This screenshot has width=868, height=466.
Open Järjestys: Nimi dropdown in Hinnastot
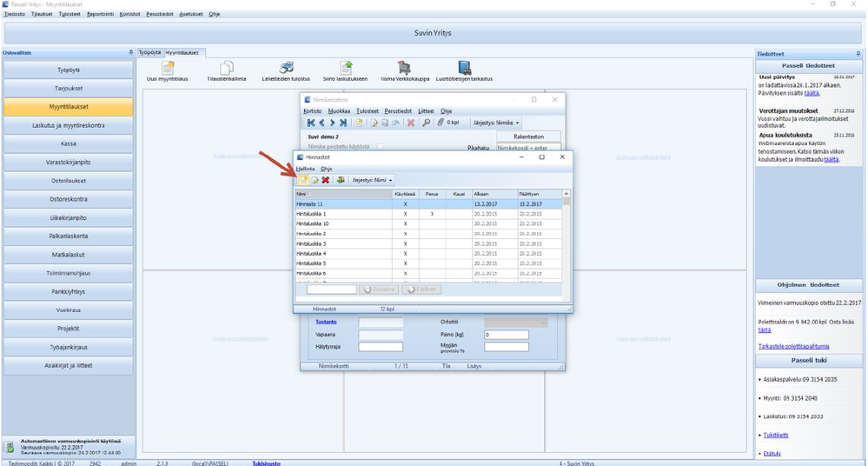373,180
